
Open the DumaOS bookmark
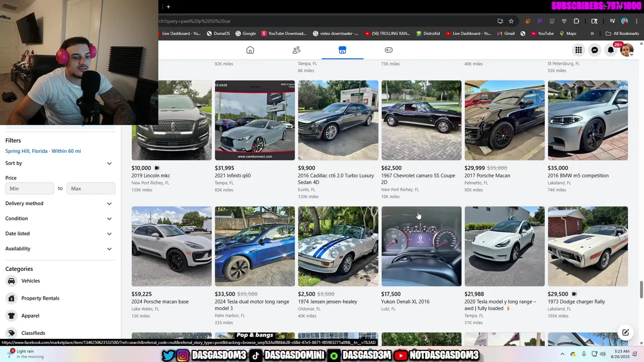(218, 34)
